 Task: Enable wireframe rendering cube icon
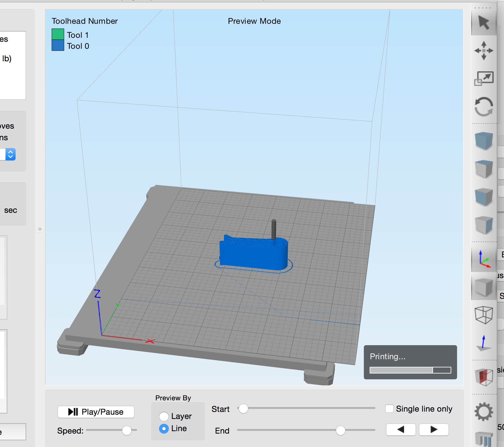[x=484, y=315]
